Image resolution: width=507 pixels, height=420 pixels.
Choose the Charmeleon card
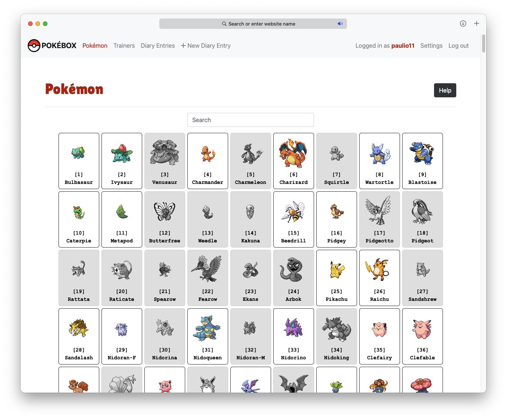click(x=251, y=161)
